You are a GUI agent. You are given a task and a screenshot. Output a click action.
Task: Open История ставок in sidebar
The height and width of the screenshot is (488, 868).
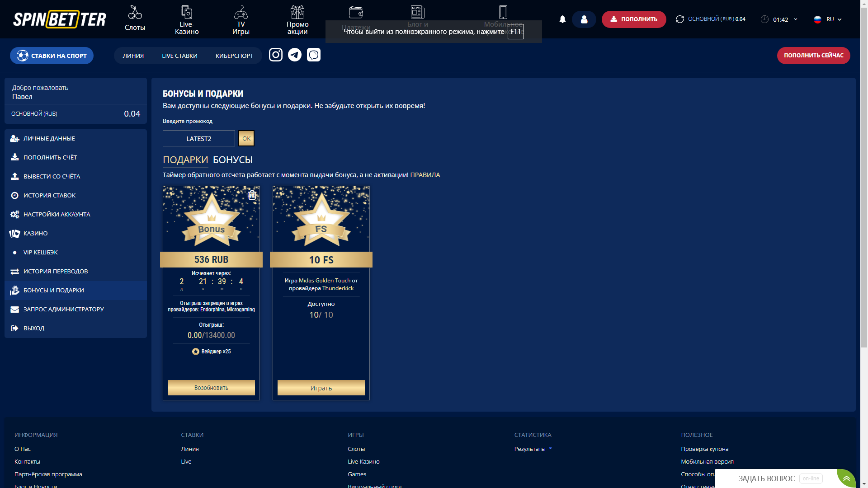75,196
